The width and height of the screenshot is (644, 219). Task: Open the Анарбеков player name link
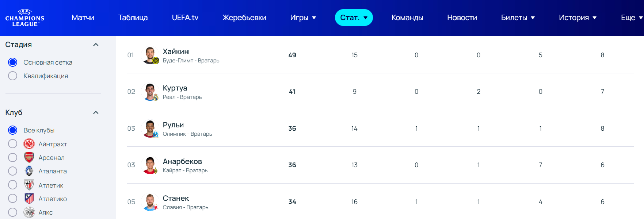pos(182,161)
